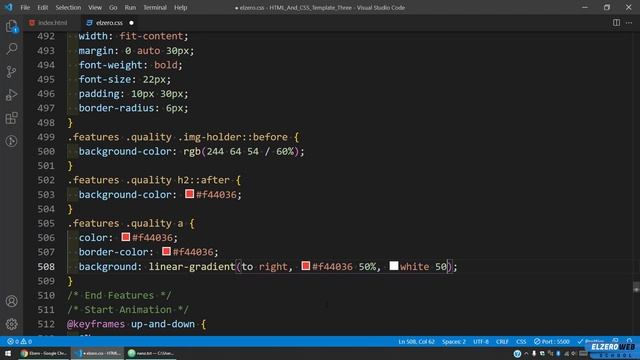Open the Edit menu
The width and height of the screenshot is (640, 360).
42,7
